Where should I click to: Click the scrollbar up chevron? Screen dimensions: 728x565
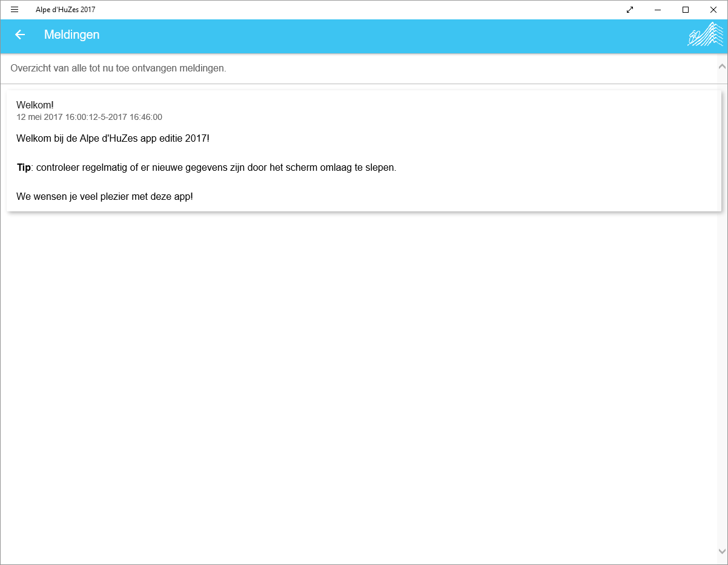click(722, 66)
